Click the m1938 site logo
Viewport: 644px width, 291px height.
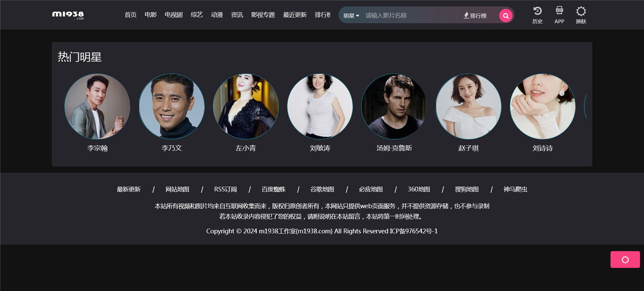(x=68, y=15)
